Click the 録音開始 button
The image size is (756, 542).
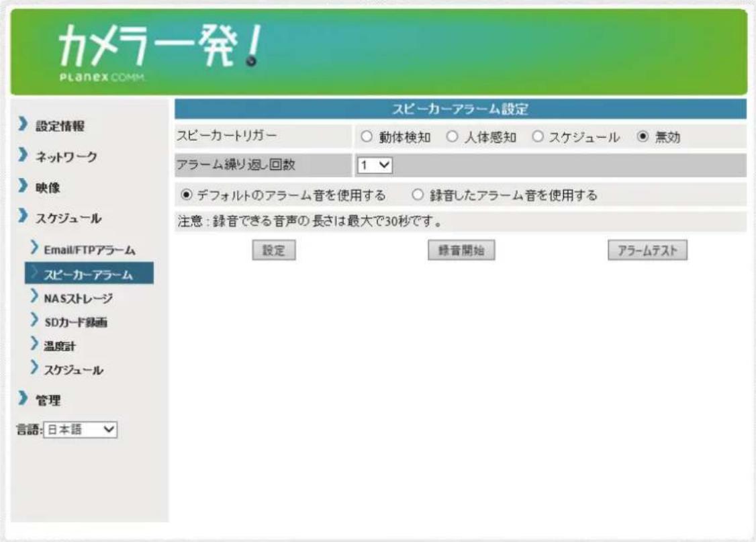[x=461, y=251]
